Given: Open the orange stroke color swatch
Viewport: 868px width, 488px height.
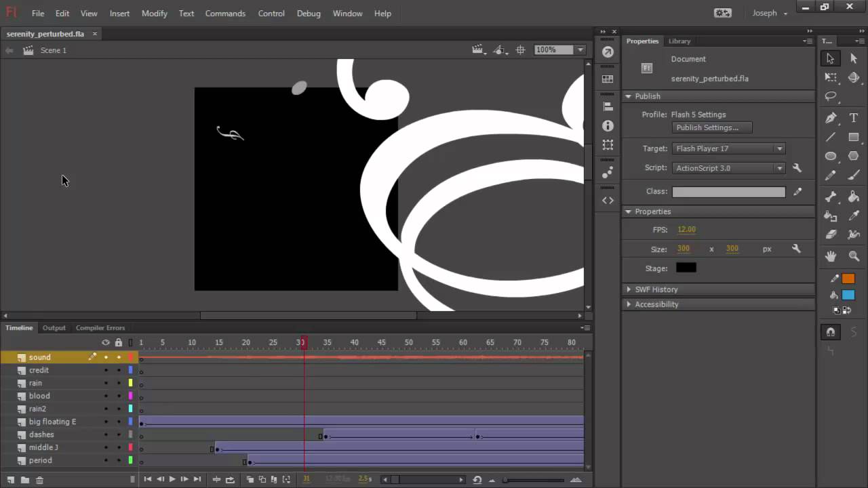Looking at the screenshot, I should pyautogui.click(x=848, y=279).
